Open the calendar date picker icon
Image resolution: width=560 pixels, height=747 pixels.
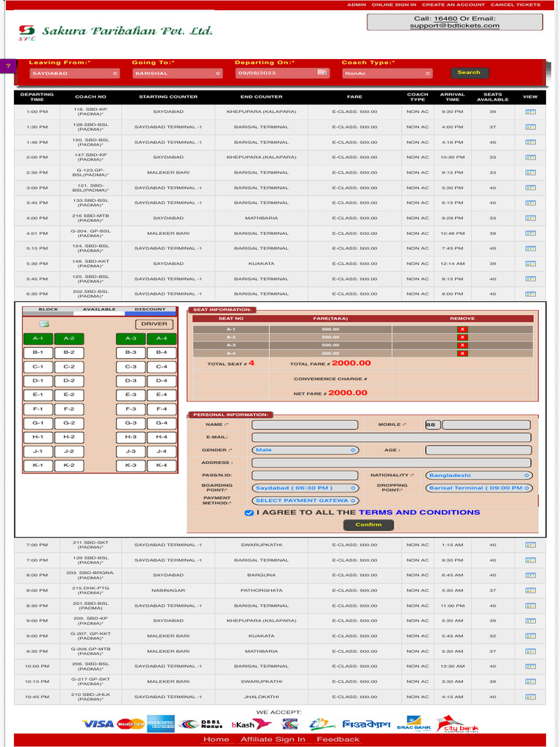(x=322, y=72)
